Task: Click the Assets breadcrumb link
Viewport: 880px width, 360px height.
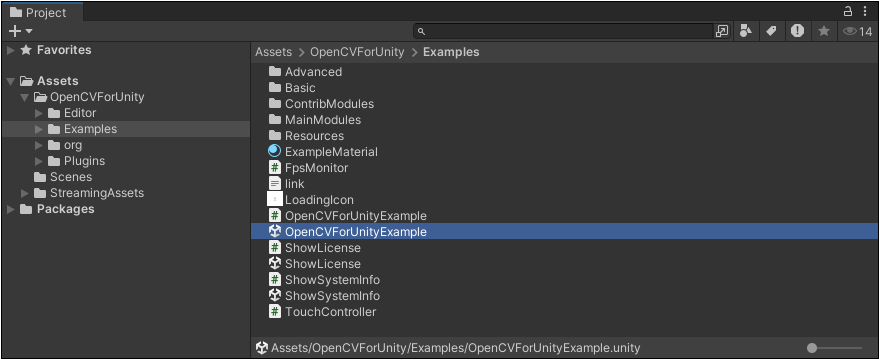Action: click(274, 52)
